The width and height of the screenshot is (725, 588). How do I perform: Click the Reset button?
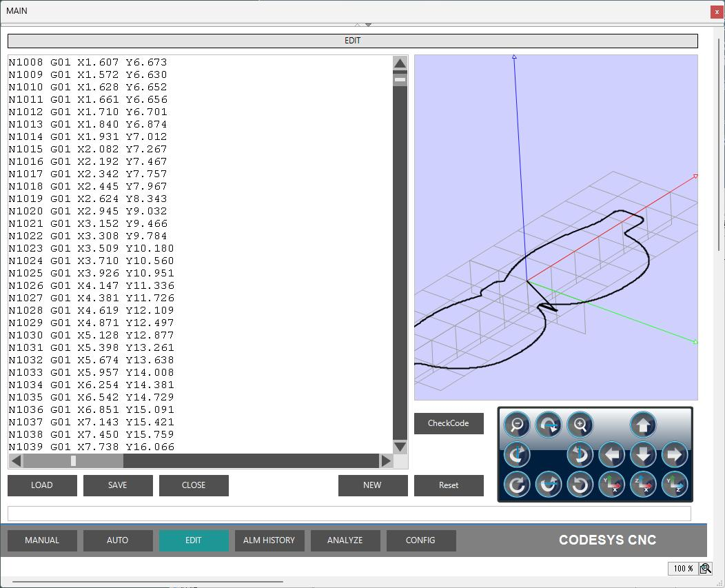[x=449, y=485]
